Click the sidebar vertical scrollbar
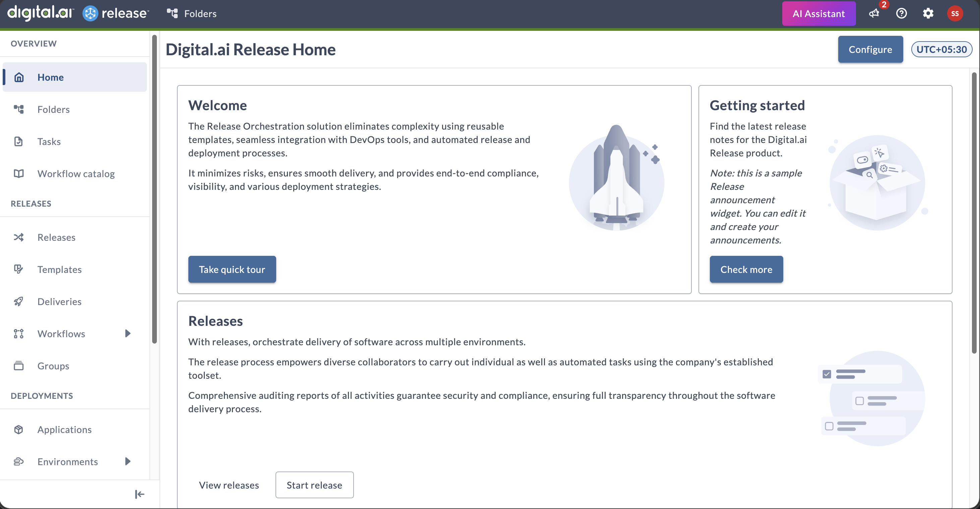The image size is (980, 509). pyautogui.click(x=155, y=189)
